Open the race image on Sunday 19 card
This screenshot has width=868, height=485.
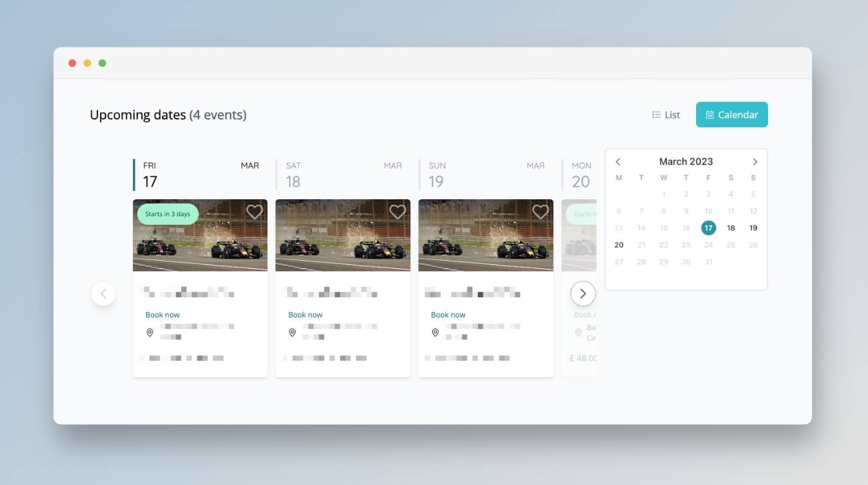tap(486, 235)
